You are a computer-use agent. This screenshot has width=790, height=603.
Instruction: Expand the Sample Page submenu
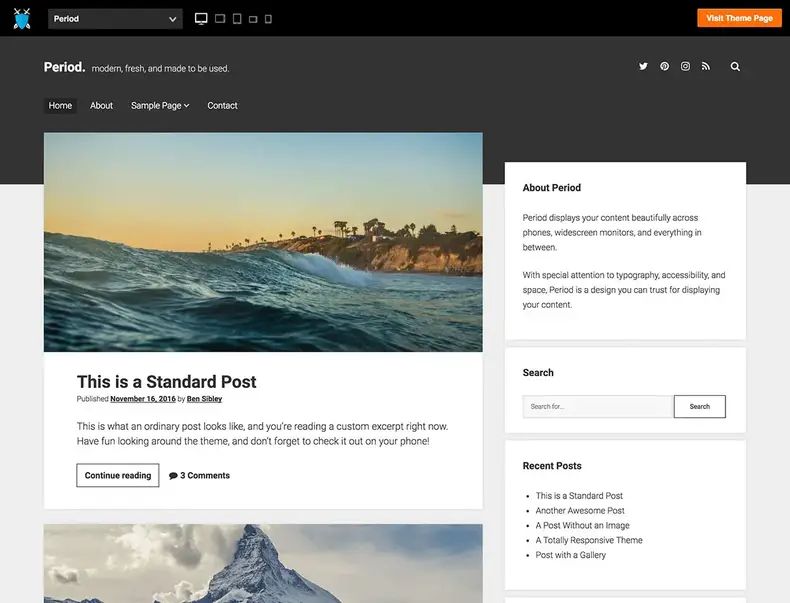coord(160,105)
